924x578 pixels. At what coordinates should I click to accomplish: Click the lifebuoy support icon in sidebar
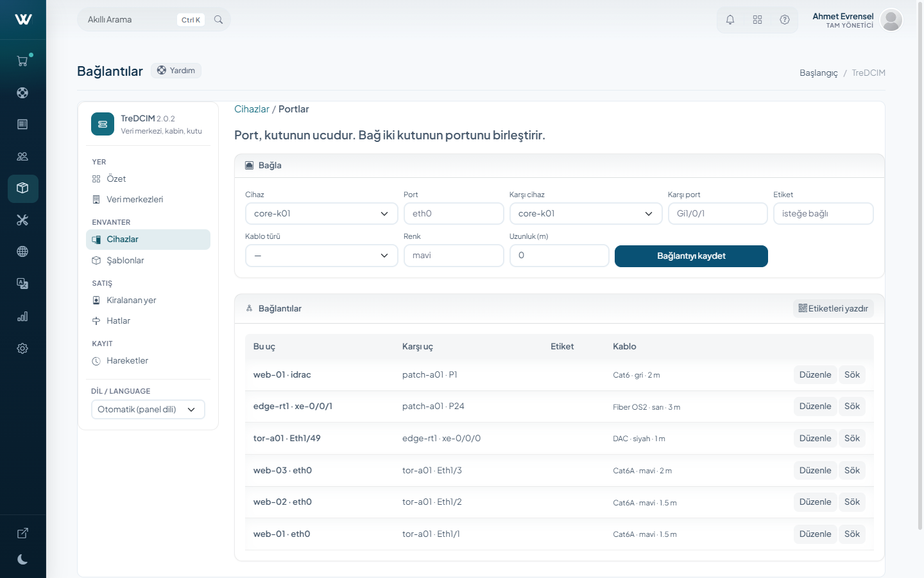pyautogui.click(x=22, y=92)
